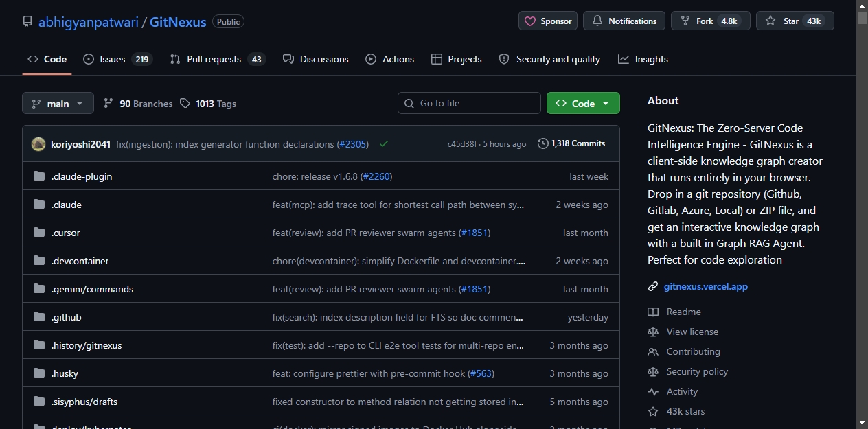Image resolution: width=868 pixels, height=429 pixels.
Task: Open the Pull requests tab
Action: [x=217, y=59]
